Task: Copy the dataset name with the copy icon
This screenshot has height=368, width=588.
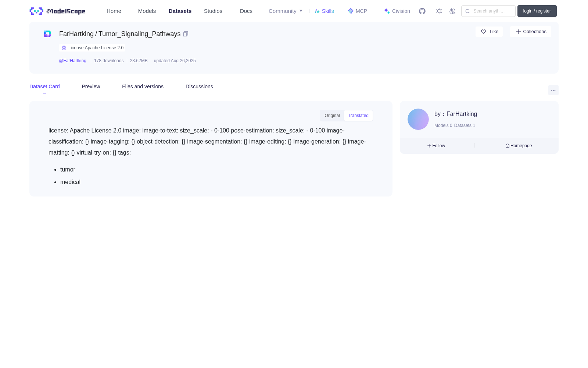Action: (x=186, y=34)
